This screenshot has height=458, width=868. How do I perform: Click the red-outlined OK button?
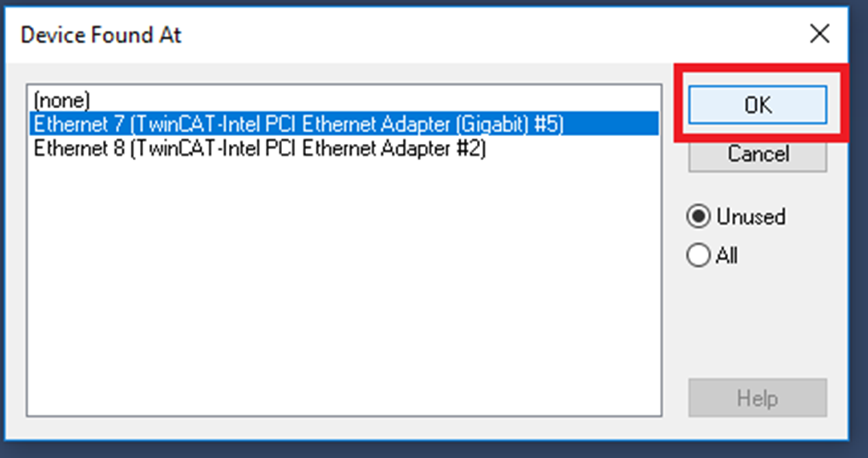[x=757, y=105]
